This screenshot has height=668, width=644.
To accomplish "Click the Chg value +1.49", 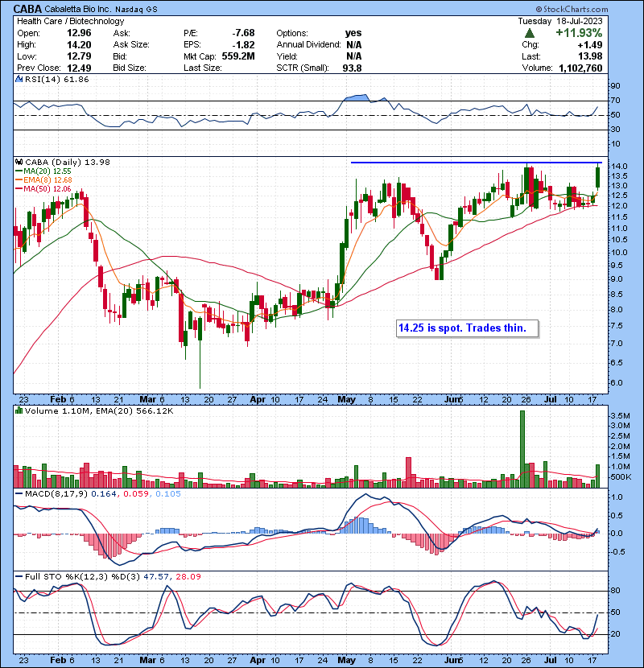I will click(x=590, y=45).
